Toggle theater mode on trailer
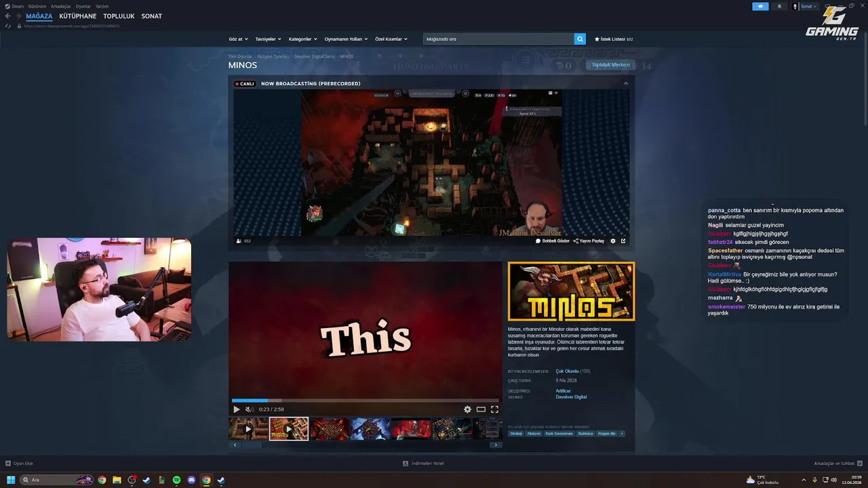 pos(481,409)
